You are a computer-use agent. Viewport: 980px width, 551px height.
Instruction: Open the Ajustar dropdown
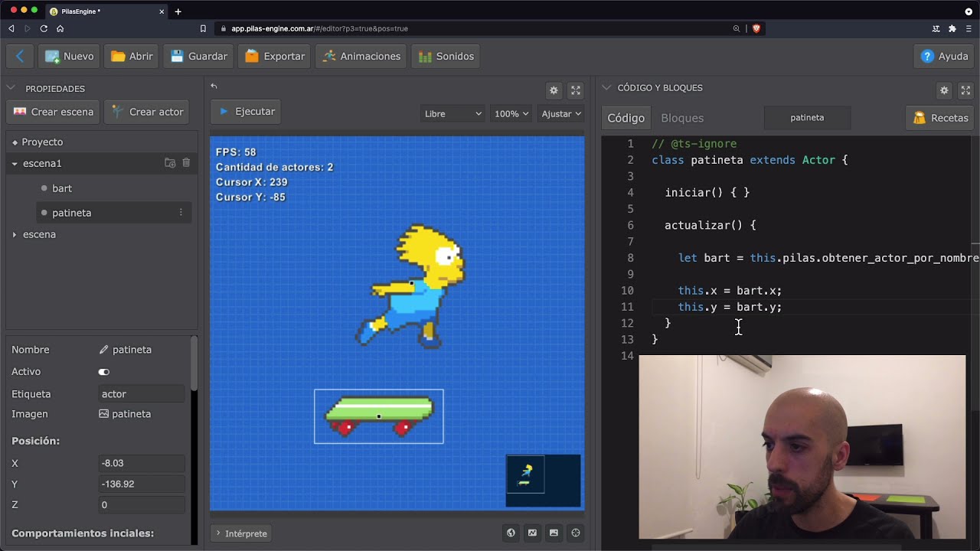pos(561,113)
